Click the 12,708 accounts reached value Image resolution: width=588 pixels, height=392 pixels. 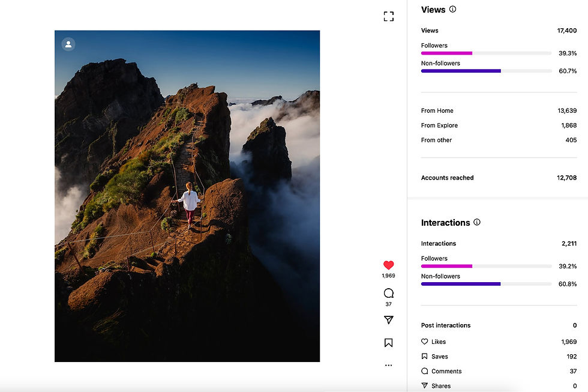(566, 178)
